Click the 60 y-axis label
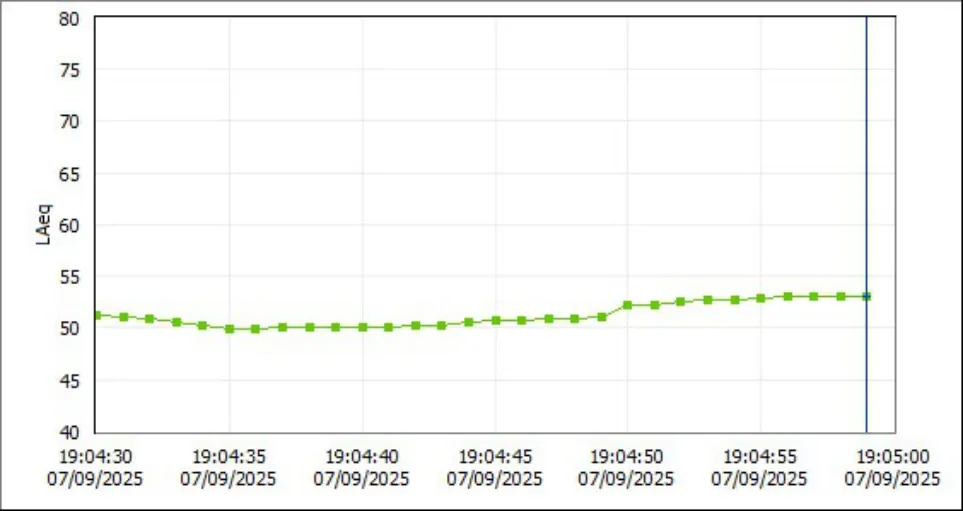 69,226
